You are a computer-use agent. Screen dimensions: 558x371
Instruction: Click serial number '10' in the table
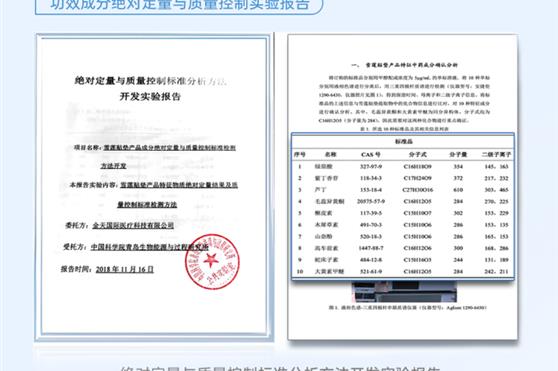(x=300, y=271)
